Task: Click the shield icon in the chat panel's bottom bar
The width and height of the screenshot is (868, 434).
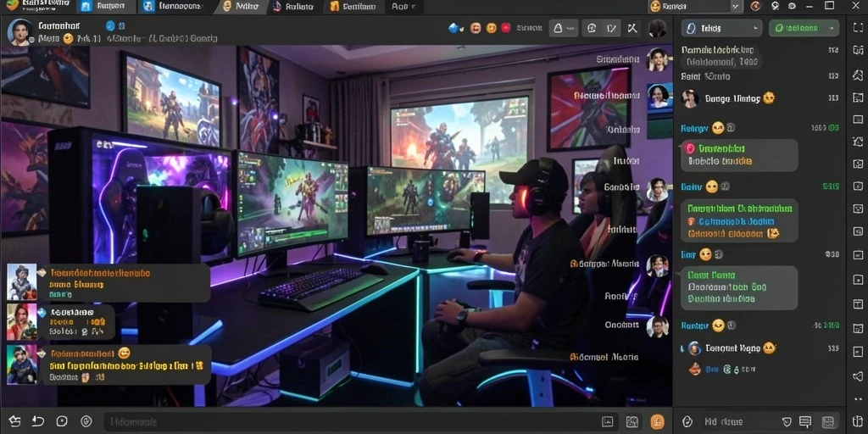Action: pyautogui.click(x=787, y=422)
